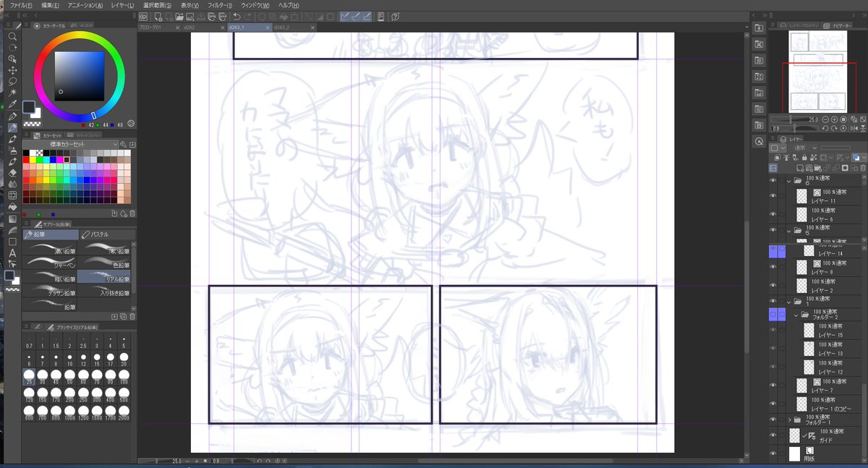868x468 pixels.
Task: Select the Frame border tool
Action: (x=12, y=241)
